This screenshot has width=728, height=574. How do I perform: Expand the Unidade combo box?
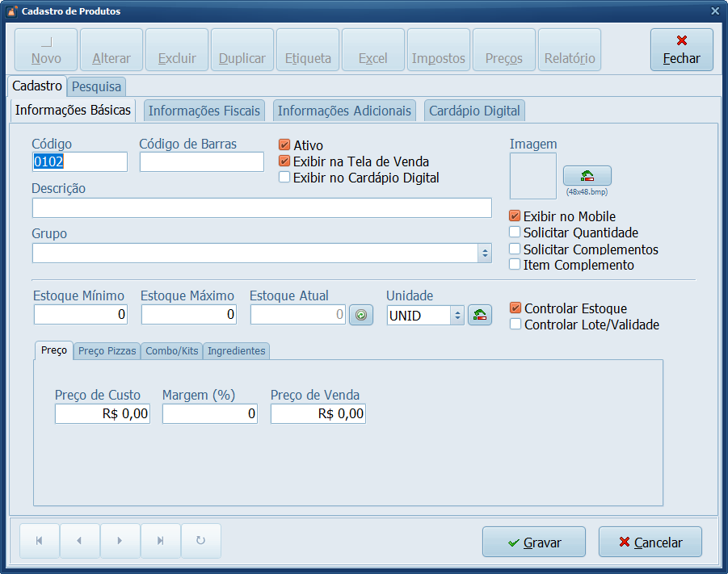pyautogui.click(x=458, y=316)
